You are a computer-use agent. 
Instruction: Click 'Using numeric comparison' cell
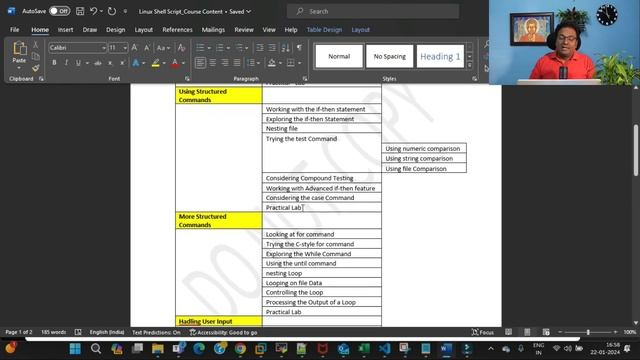click(x=424, y=149)
